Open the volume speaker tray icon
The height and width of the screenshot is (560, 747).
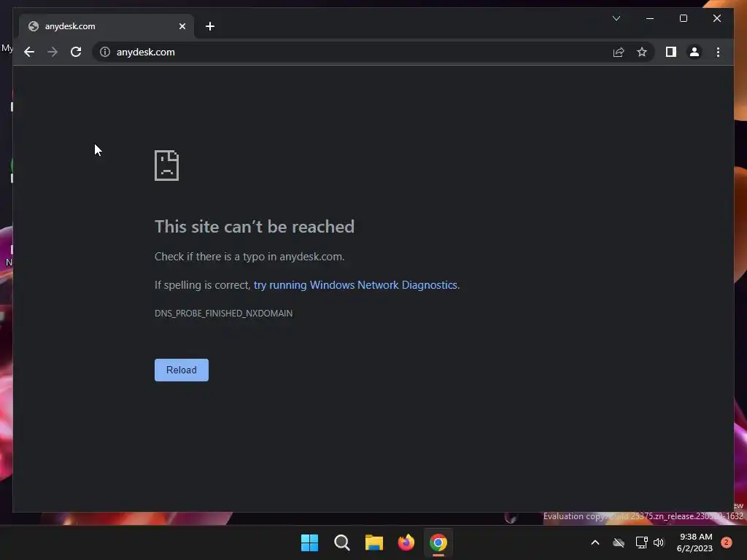(x=659, y=542)
